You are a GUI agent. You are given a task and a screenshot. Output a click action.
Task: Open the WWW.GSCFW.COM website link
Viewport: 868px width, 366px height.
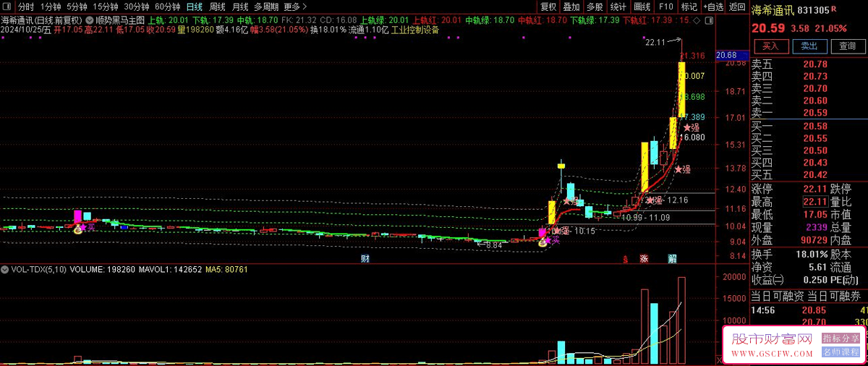(772, 354)
